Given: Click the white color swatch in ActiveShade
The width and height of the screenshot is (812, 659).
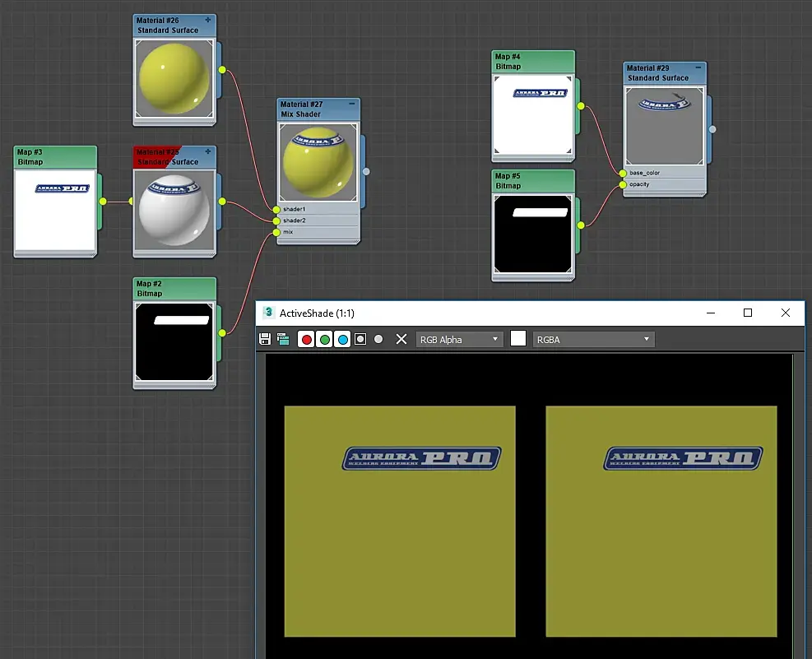Looking at the screenshot, I should [517, 339].
